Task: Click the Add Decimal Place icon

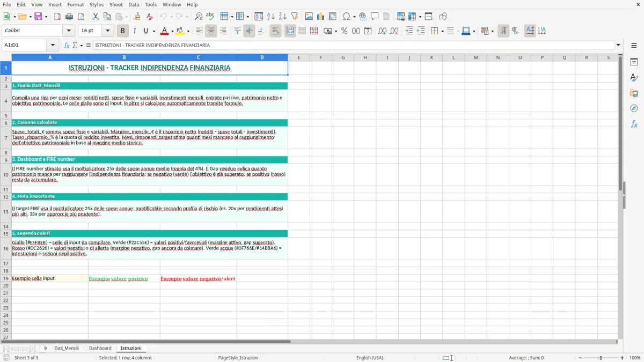Action: click(x=382, y=31)
